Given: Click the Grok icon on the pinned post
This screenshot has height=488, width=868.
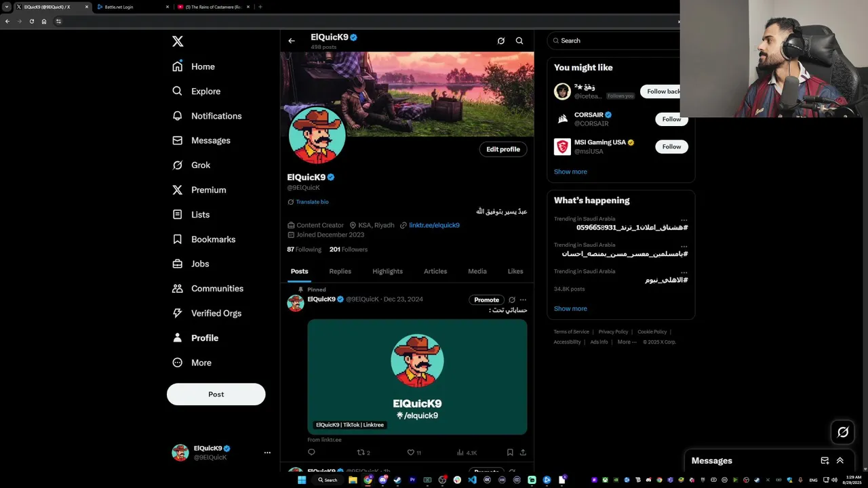Looking at the screenshot, I should (512, 300).
